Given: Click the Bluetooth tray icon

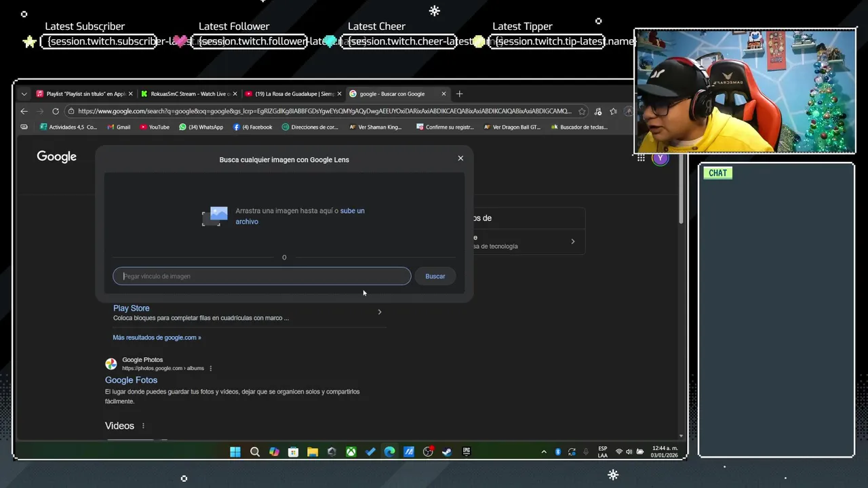Looking at the screenshot, I should [x=558, y=452].
